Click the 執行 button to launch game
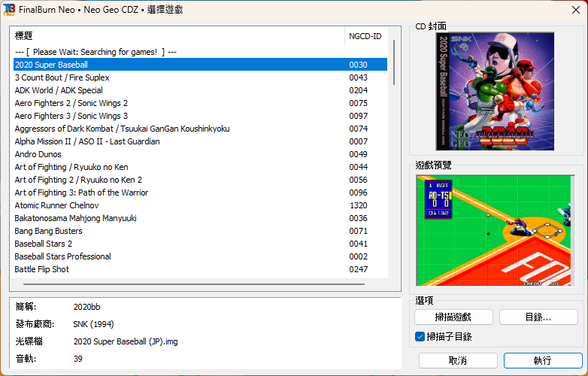588x376 pixels. [x=543, y=360]
